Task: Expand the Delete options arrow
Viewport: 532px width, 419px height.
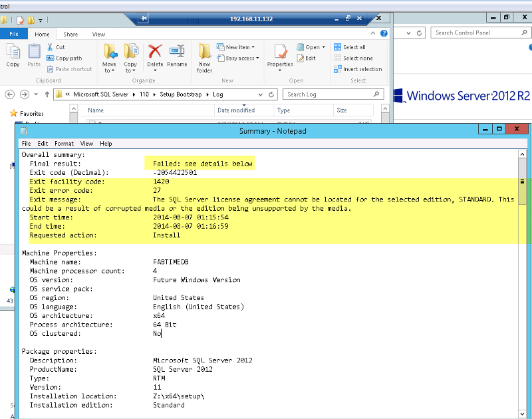Action: pos(155,70)
